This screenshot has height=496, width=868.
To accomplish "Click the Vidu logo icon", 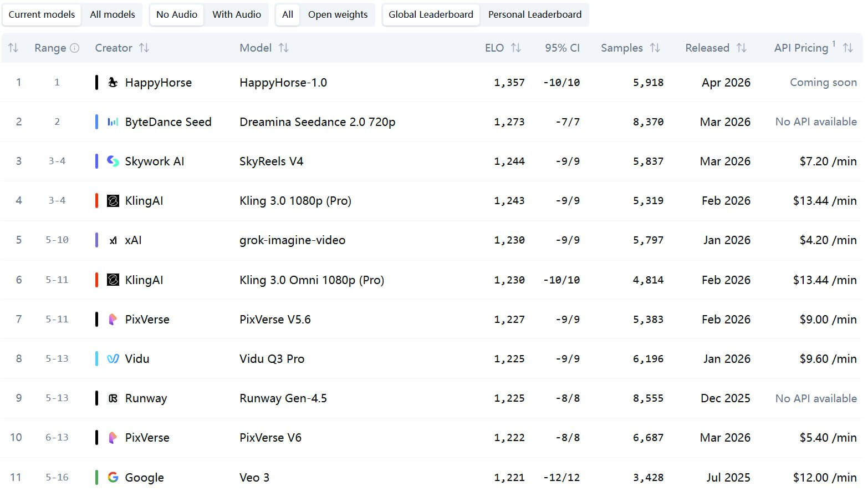I will point(113,359).
